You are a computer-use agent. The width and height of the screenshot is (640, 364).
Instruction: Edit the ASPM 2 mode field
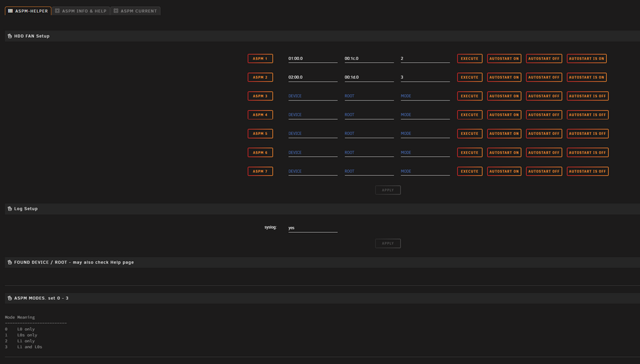425,77
